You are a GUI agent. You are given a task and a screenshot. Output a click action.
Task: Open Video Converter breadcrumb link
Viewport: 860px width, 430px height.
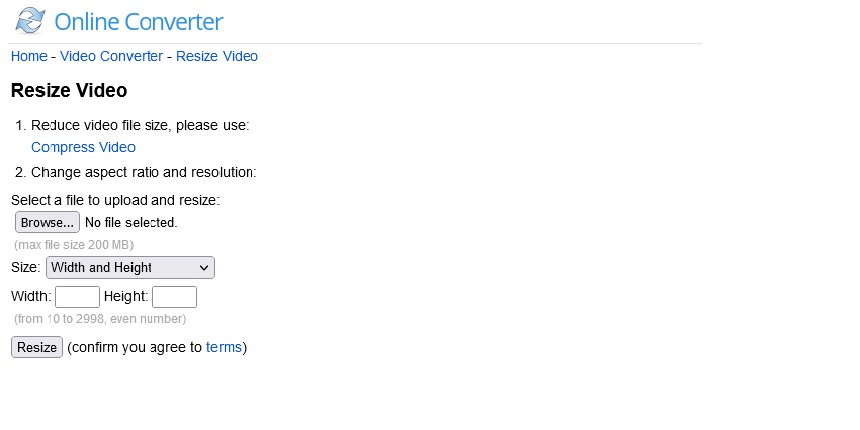(111, 56)
